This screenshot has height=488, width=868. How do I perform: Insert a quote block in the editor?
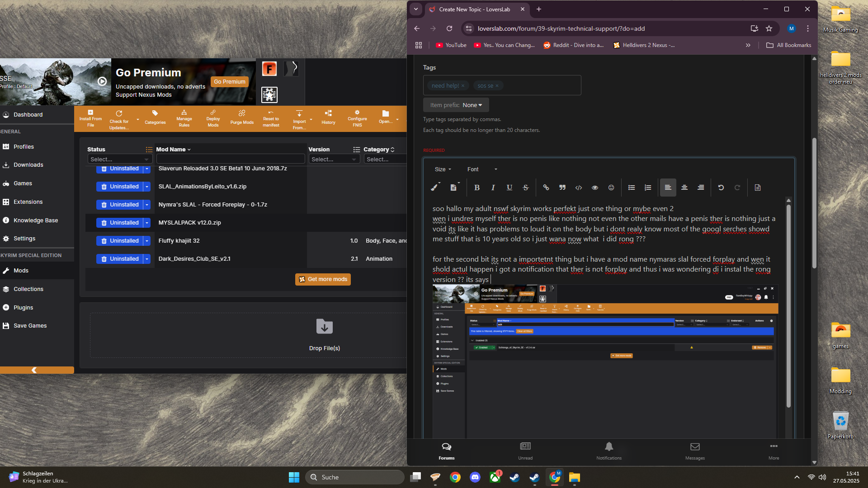pos(562,188)
